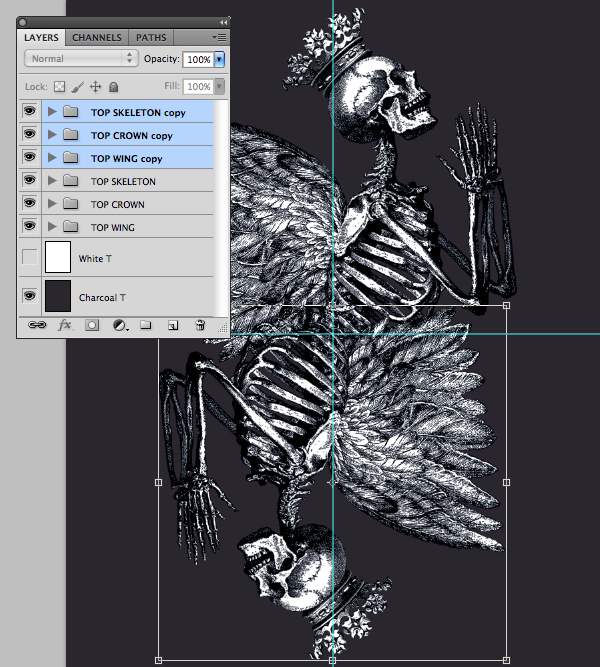Expand the TOP CROWN copy group
Viewport: 600px width, 667px height.
(52, 135)
